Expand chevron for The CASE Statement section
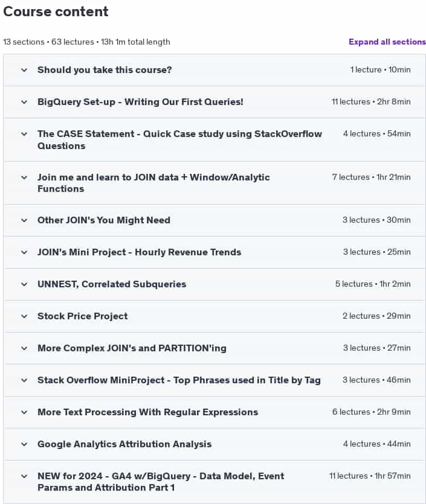The width and height of the screenshot is (426, 504). pos(24,134)
